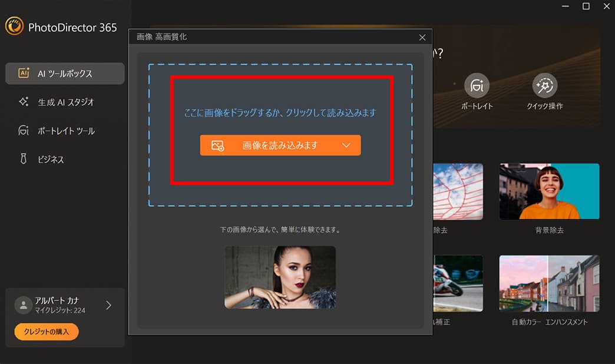Click the PhotoDirector 365 logo icon

click(15, 27)
